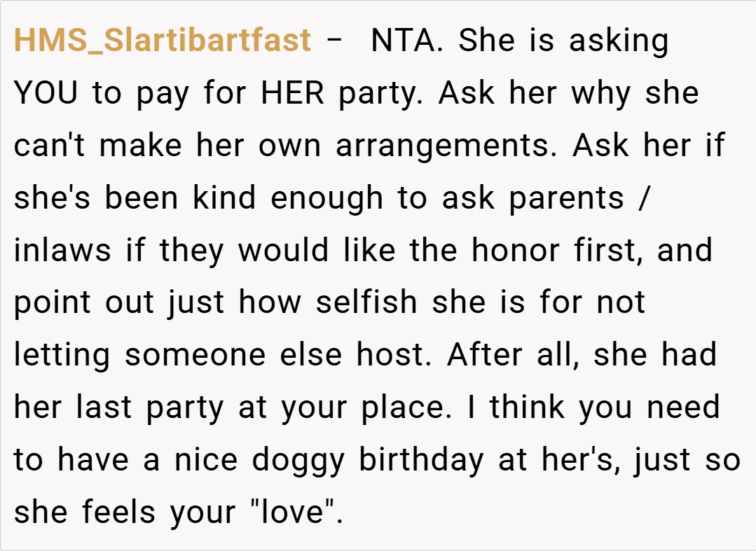
Task: Click the word "doggy" in the comment
Action: (299, 461)
